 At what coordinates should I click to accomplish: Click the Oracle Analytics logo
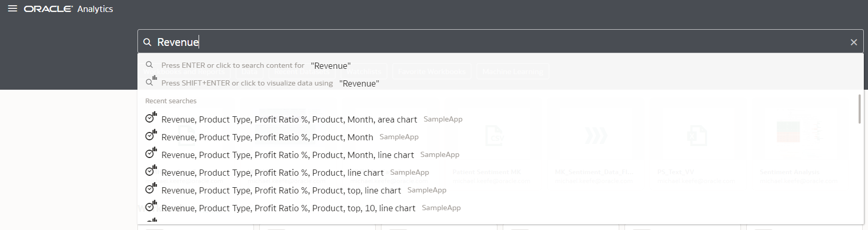tap(68, 9)
